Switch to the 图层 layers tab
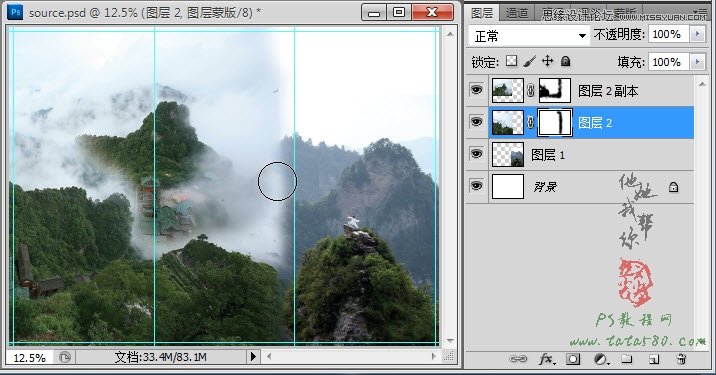Image resolution: width=716 pixels, height=375 pixels. pos(482,14)
